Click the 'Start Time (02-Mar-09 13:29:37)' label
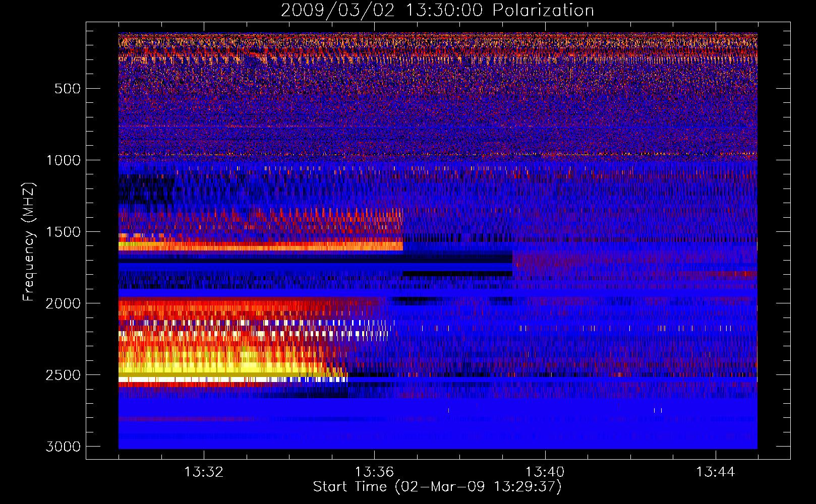Image resolution: width=816 pixels, height=504 pixels. coord(437,487)
